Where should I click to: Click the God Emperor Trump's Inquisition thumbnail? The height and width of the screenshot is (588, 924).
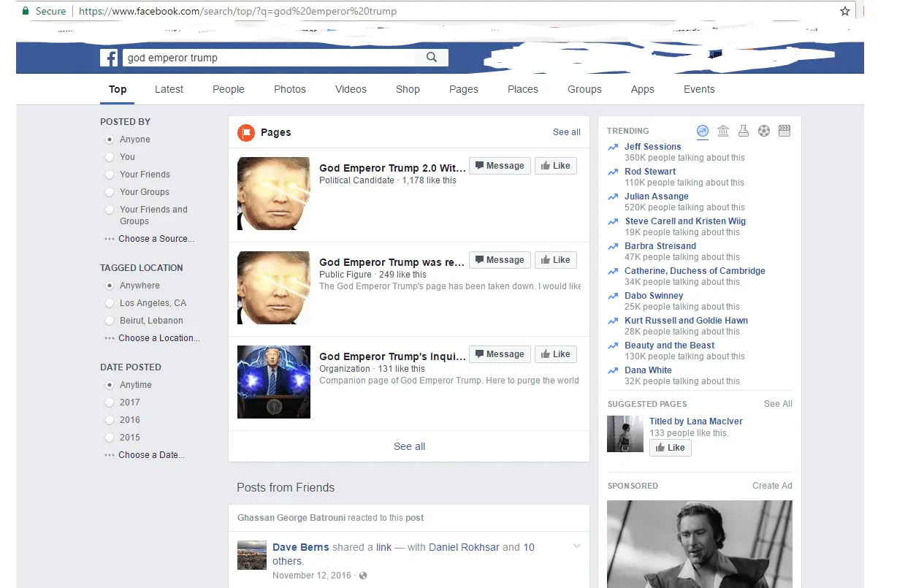274,382
